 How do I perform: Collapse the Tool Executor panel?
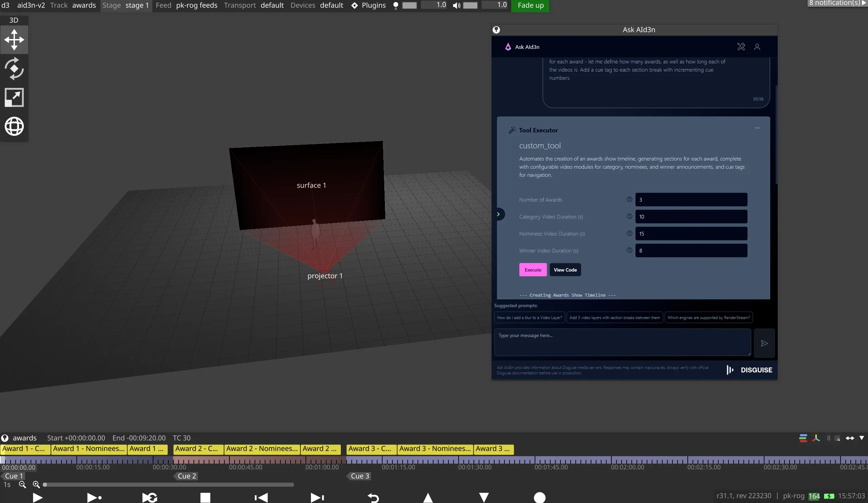coord(757,128)
